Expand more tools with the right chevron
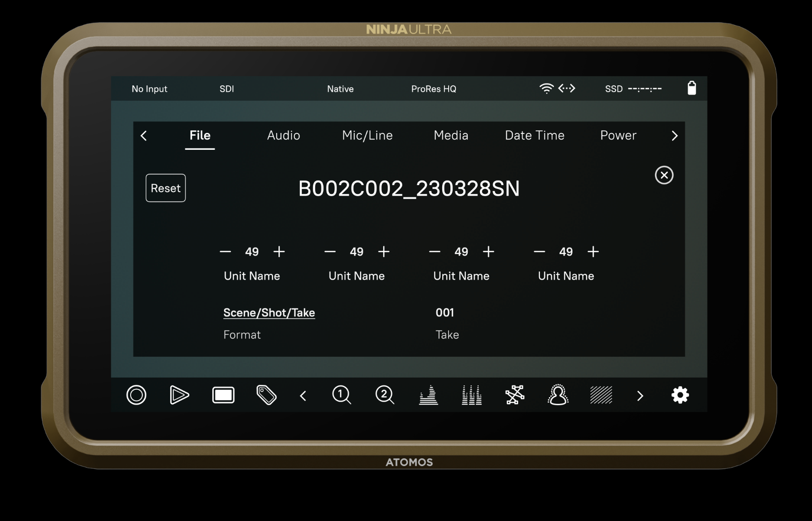Image resolution: width=812 pixels, height=521 pixels. pyautogui.click(x=640, y=395)
